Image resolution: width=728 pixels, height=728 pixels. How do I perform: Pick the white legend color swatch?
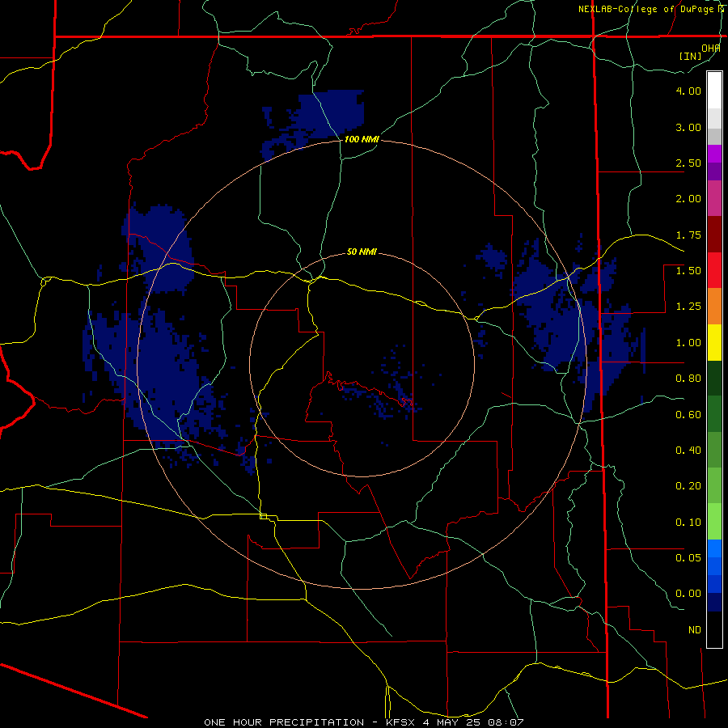tap(714, 91)
